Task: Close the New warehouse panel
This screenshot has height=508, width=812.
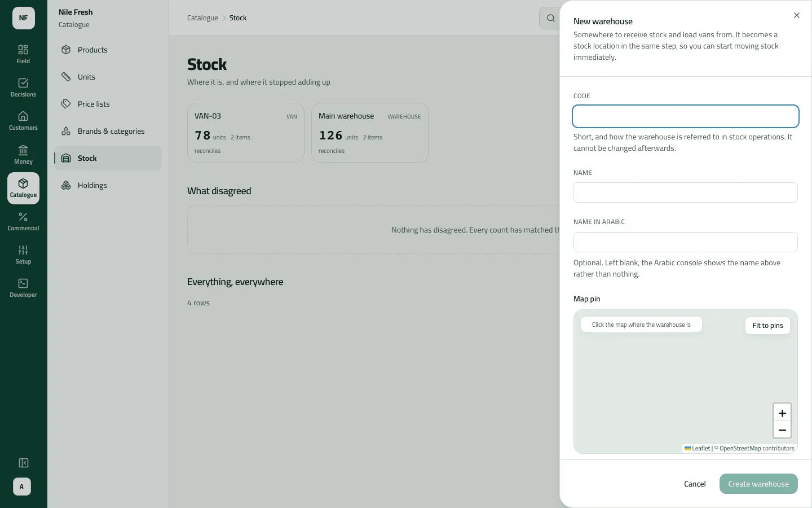Action: coord(797,15)
